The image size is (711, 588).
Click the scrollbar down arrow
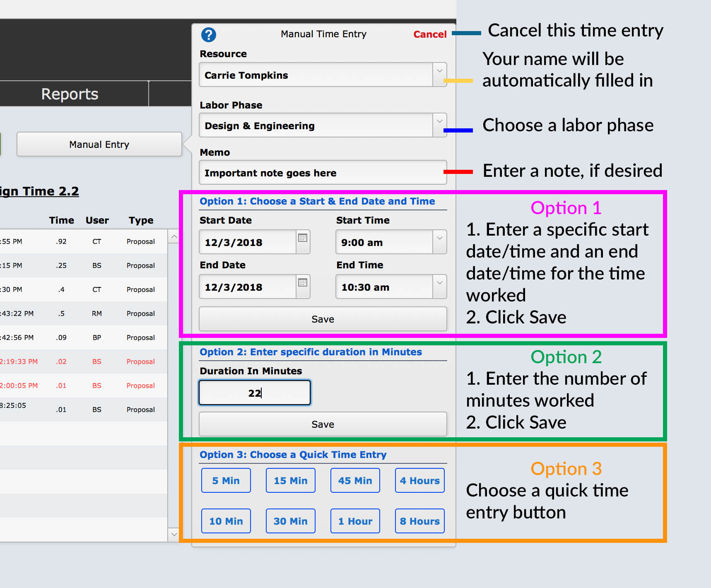[174, 535]
